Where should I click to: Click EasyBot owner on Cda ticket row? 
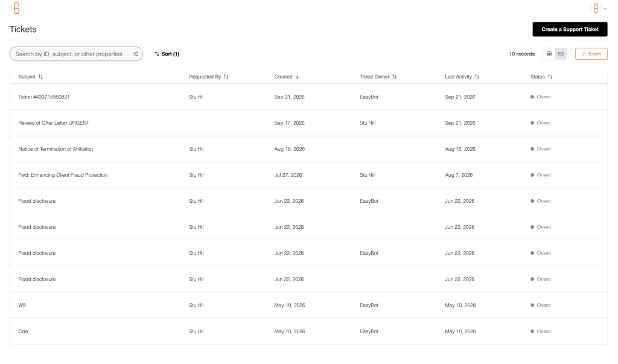pos(369,331)
